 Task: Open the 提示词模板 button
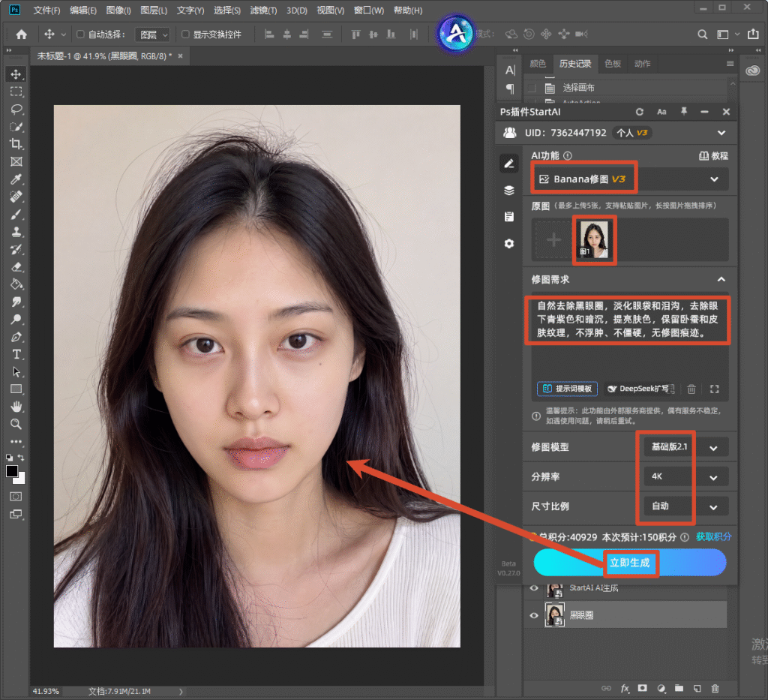[x=567, y=389]
